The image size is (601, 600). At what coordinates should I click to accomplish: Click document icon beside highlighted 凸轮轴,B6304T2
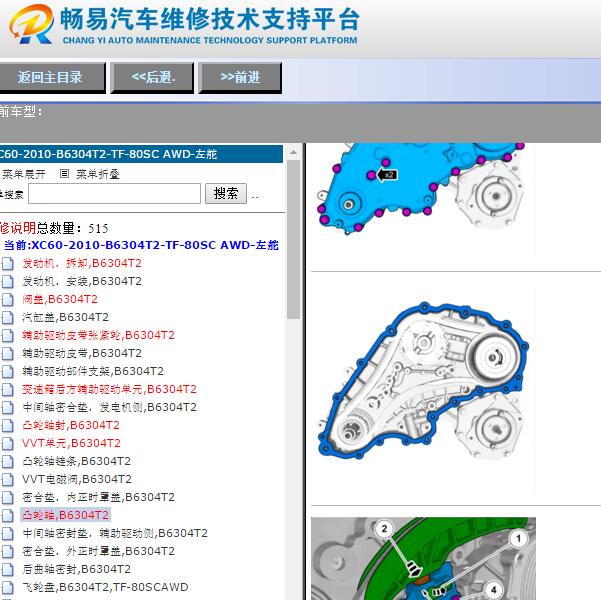[7, 516]
